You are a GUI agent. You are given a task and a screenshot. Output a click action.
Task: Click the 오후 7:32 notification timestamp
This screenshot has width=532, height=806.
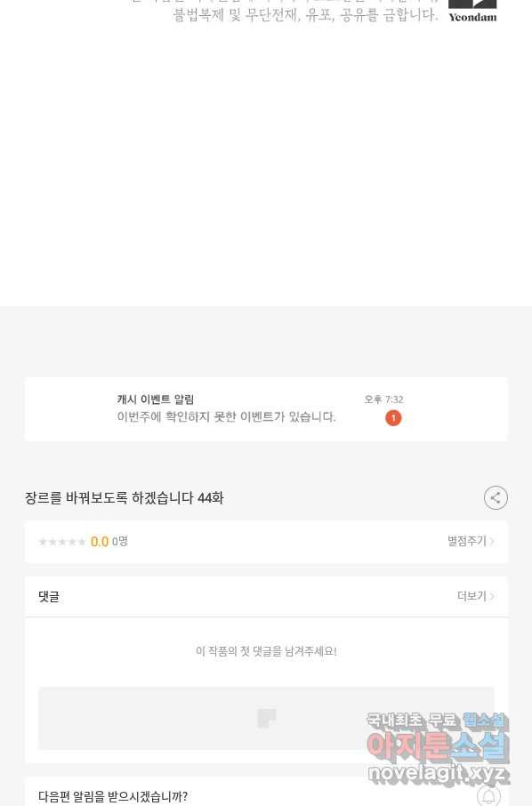(x=384, y=399)
